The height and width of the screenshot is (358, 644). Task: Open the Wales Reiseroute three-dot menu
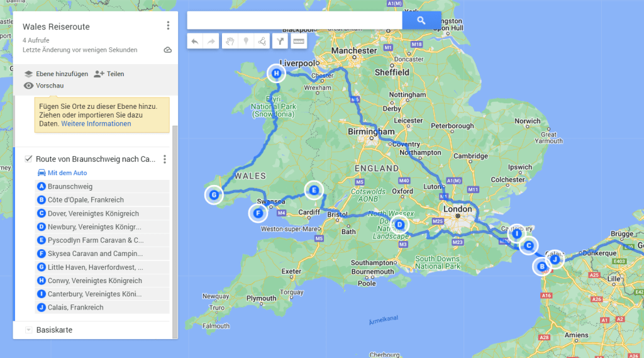(x=168, y=26)
